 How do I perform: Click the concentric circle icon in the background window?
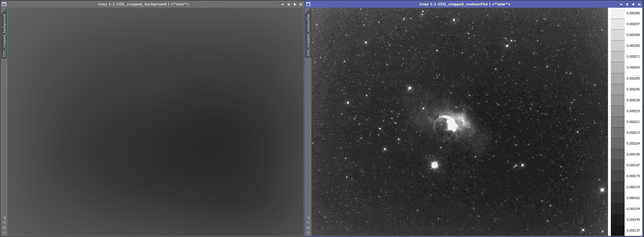(x=4, y=233)
